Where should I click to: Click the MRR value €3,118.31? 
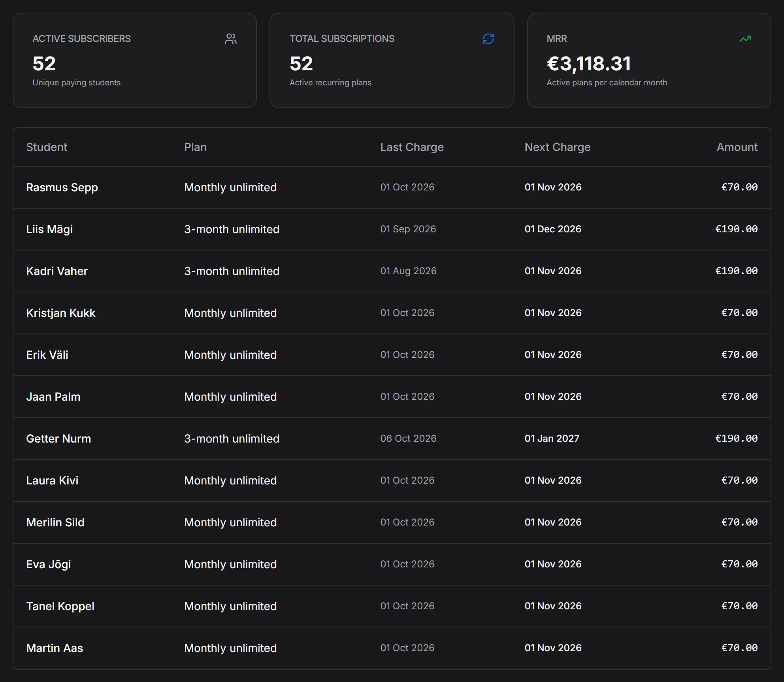coord(589,64)
